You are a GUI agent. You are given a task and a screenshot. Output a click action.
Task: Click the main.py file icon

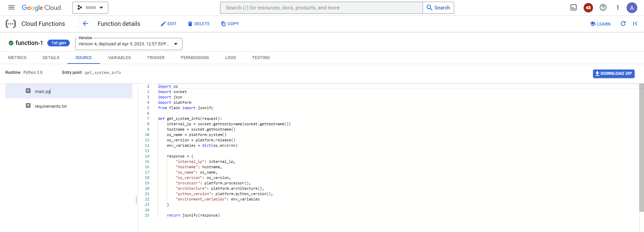coord(28,91)
